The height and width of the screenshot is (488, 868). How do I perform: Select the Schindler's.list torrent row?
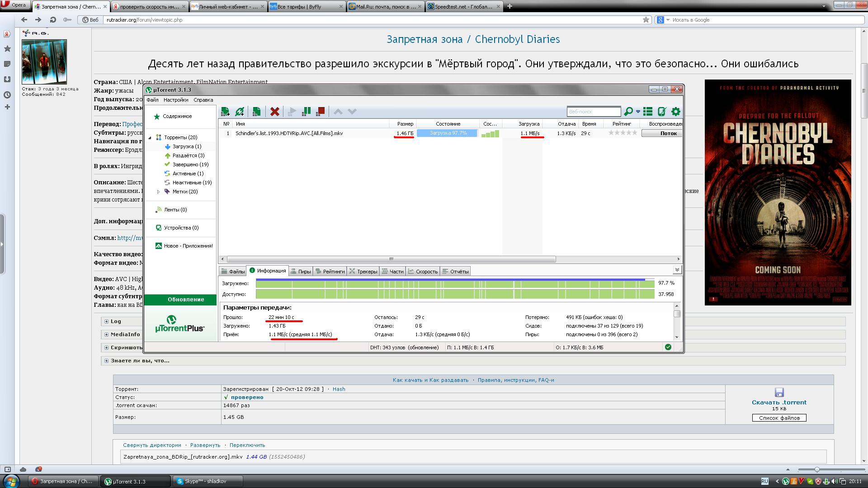click(x=451, y=133)
